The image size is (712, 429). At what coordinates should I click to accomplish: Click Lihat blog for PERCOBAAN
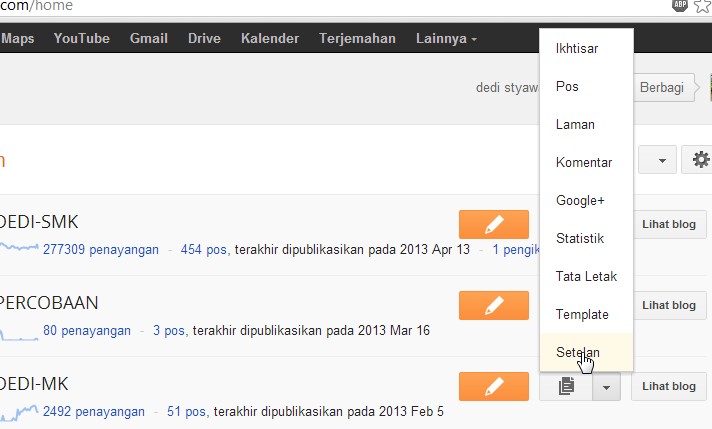pos(668,306)
